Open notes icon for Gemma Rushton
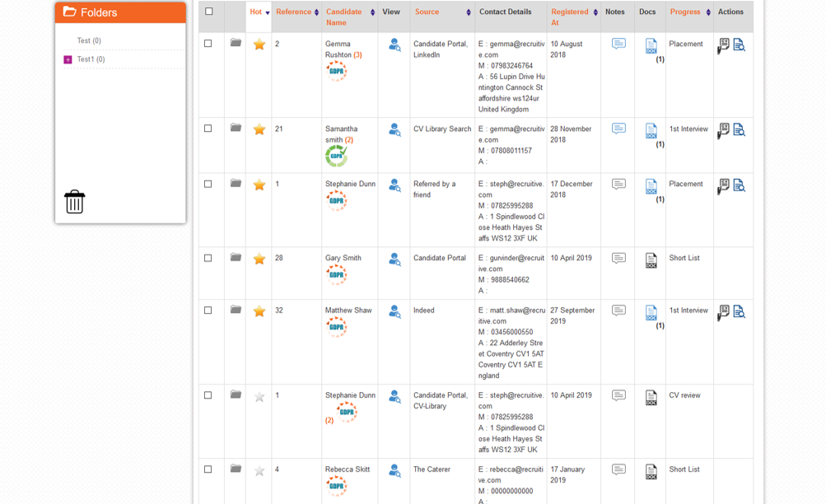 [x=618, y=43]
